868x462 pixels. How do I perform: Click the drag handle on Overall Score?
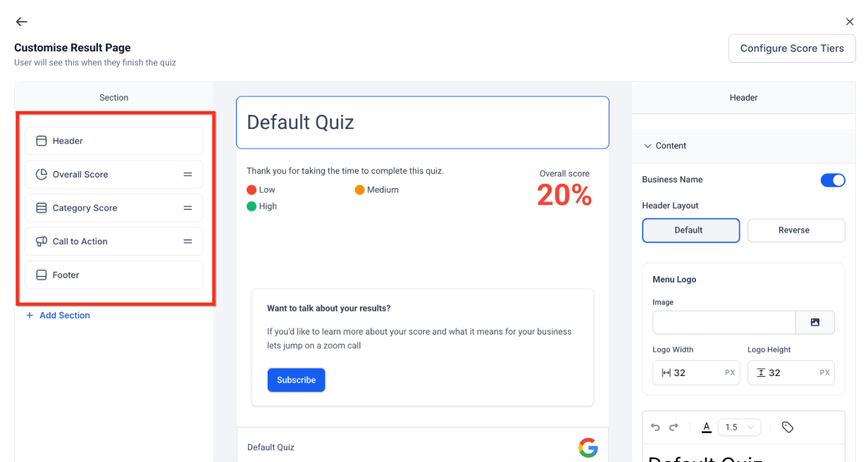(188, 175)
